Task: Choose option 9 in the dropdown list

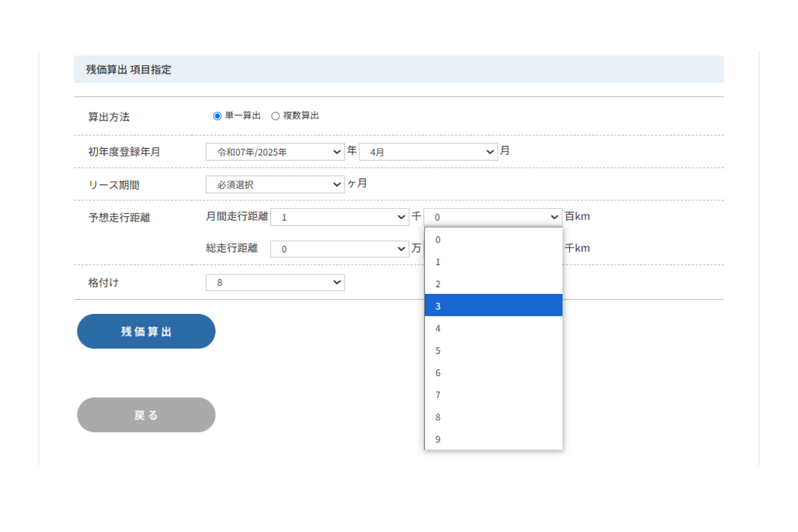Action: [x=493, y=439]
